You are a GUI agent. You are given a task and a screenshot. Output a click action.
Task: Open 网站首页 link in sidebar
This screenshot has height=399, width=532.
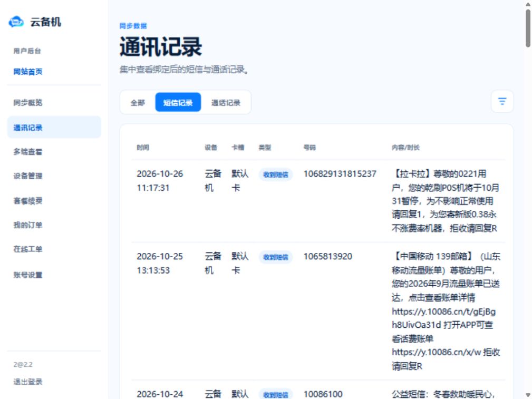[28, 72]
